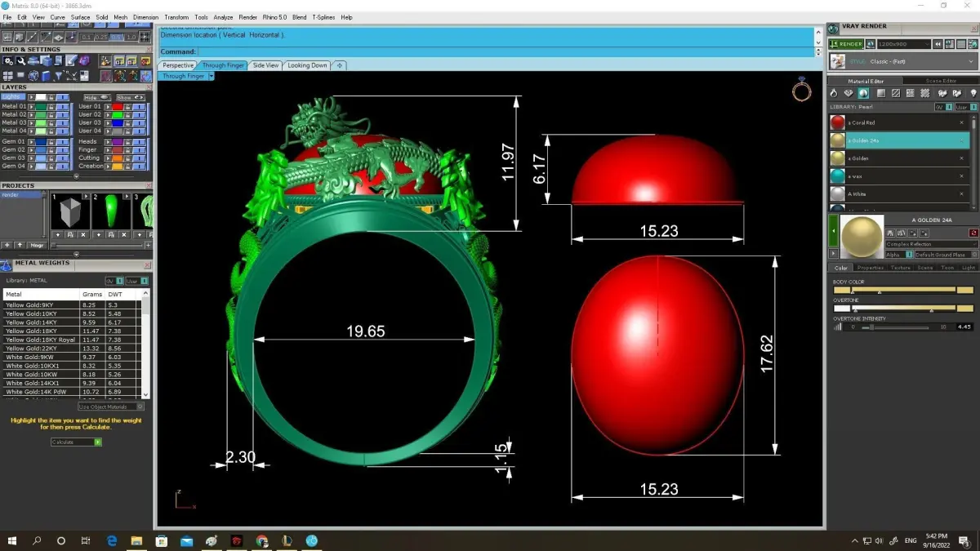Open Complex Reflection dropdown
The height and width of the screenshot is (551, 980).
tap(932, 244)
